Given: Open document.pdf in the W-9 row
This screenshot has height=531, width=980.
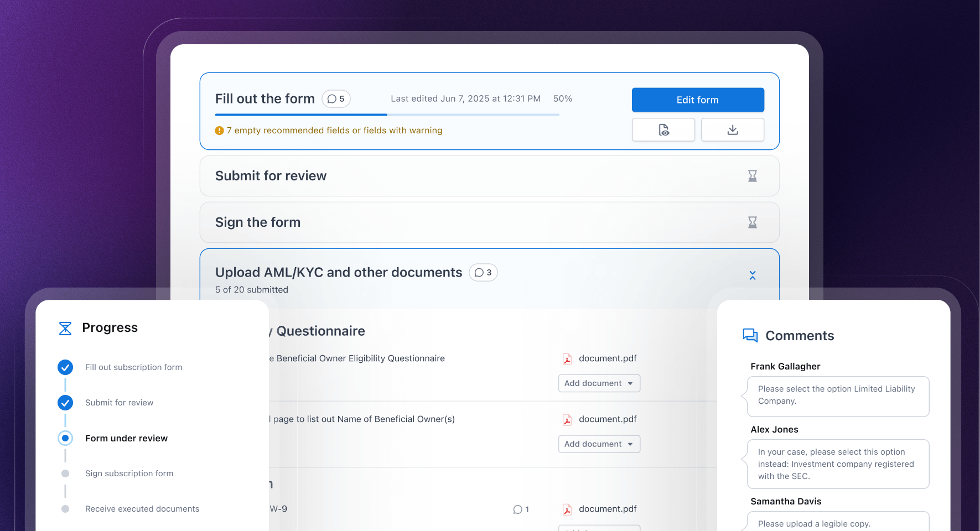Looking at the screenshot, I should point(608,509).
